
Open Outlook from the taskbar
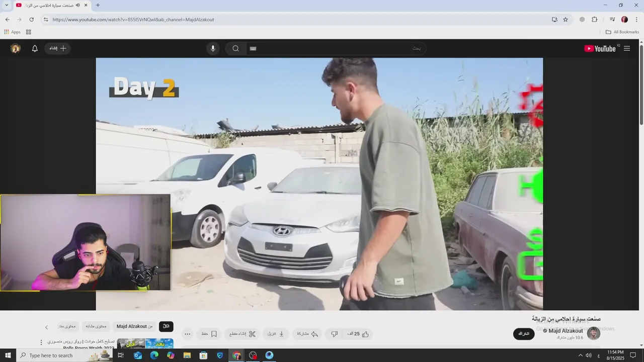138,355
